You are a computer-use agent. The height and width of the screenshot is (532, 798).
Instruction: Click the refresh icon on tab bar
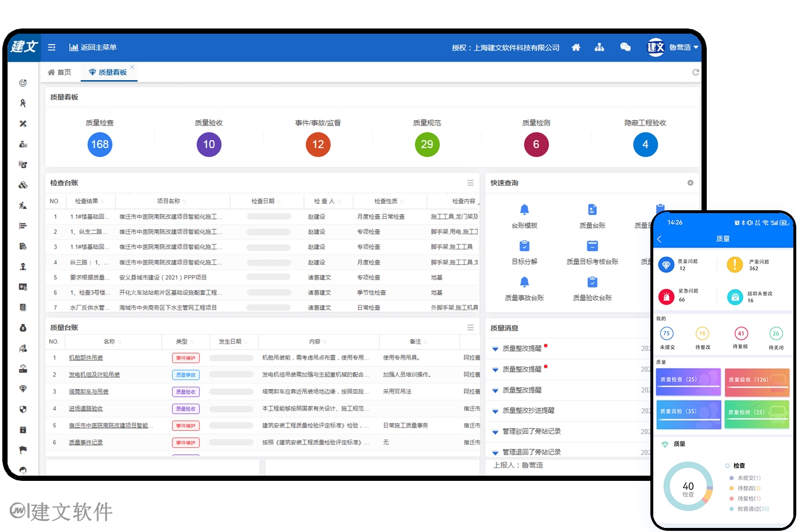(x=695, y=72)
